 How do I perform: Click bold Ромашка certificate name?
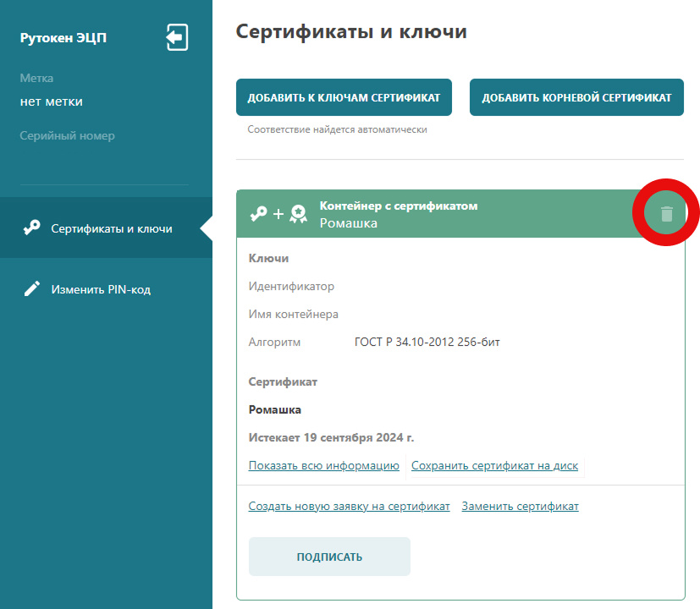(x=274, y=409)
